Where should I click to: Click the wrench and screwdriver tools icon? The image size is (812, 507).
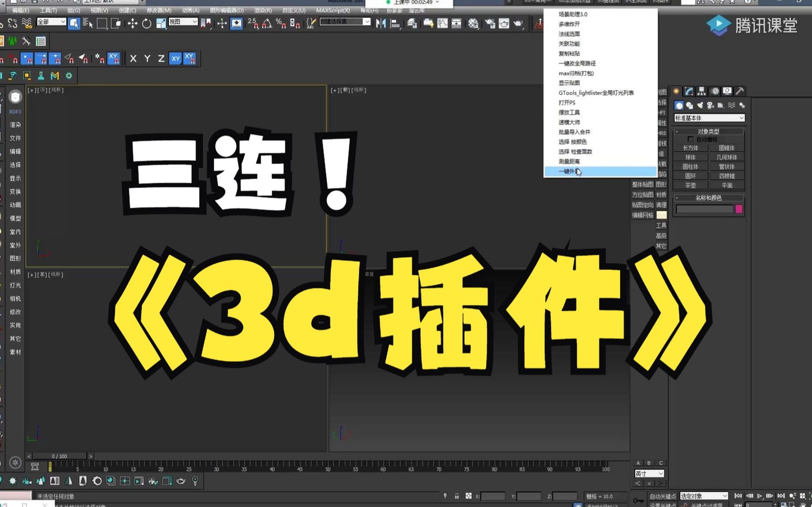coord(26,41)
